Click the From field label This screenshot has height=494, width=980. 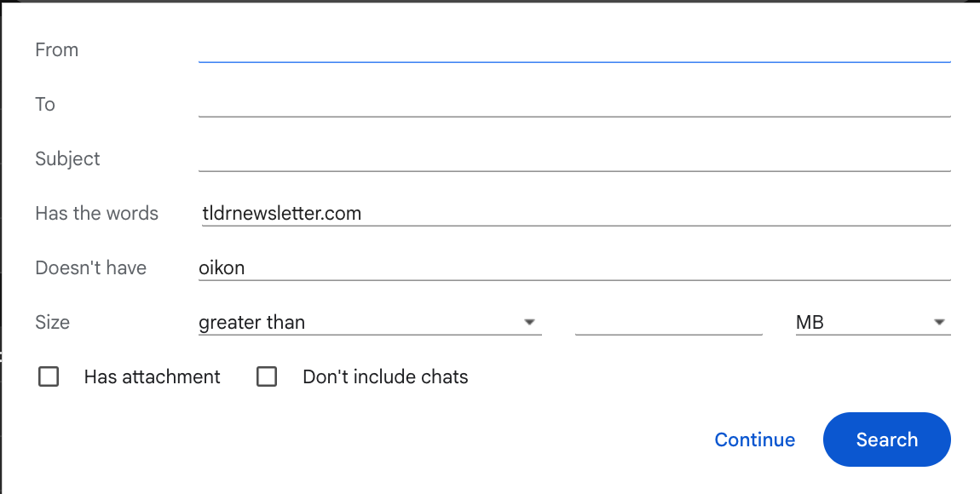tap(56, 49)
